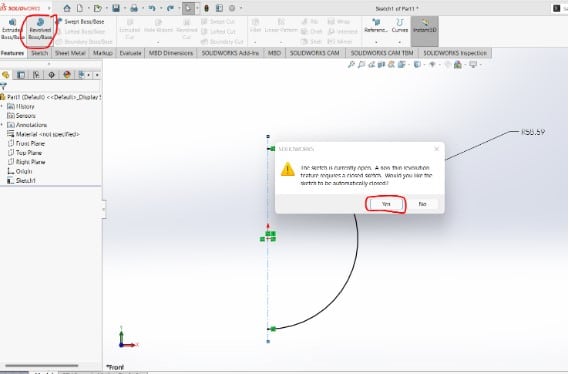Open the Apply Scene icon
The width and height of the screenshot is (569, 374).
click(458, 65)
